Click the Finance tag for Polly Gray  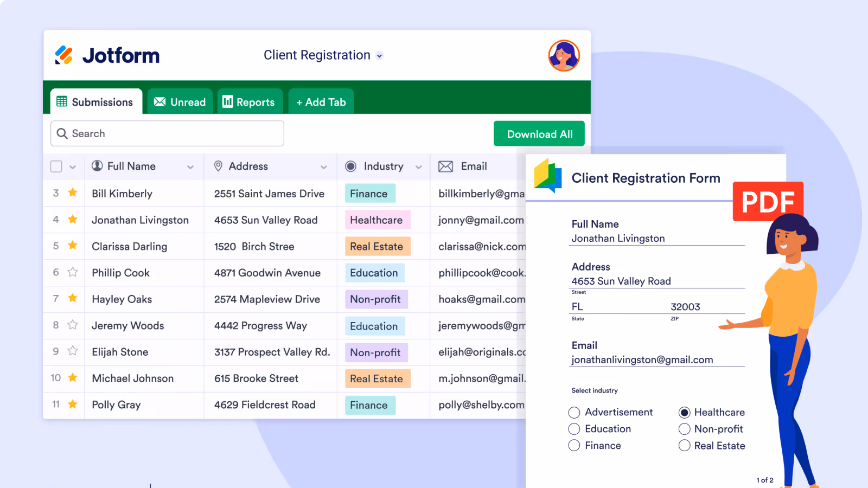coord(370,405)
